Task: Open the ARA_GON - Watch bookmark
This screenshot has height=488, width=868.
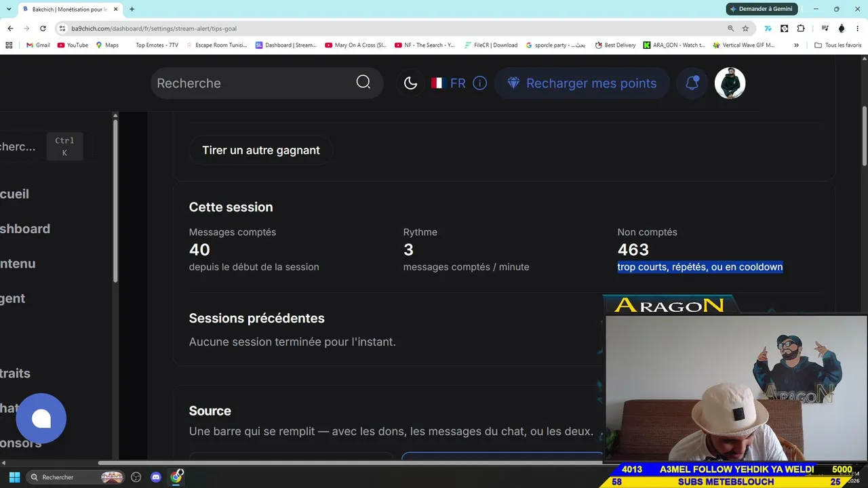Action: 674,45
